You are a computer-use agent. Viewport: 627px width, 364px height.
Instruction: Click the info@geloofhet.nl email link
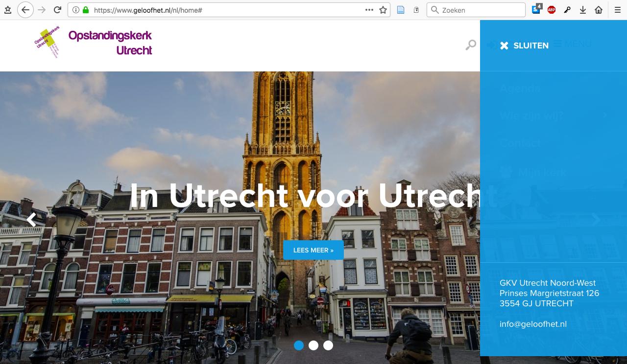click(x=533, y=324)
